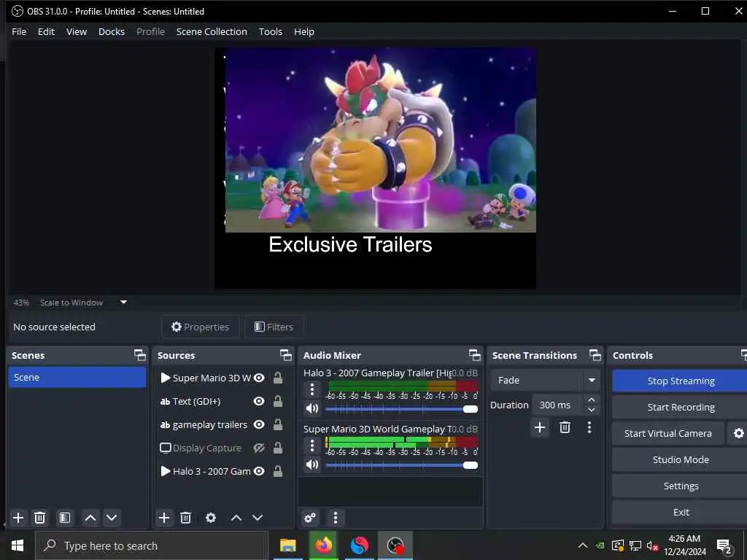The width and height of the screenshot is (747, 560).
Task: Click the preview canvas video thumbnail
Action: [x=380, y=140]
